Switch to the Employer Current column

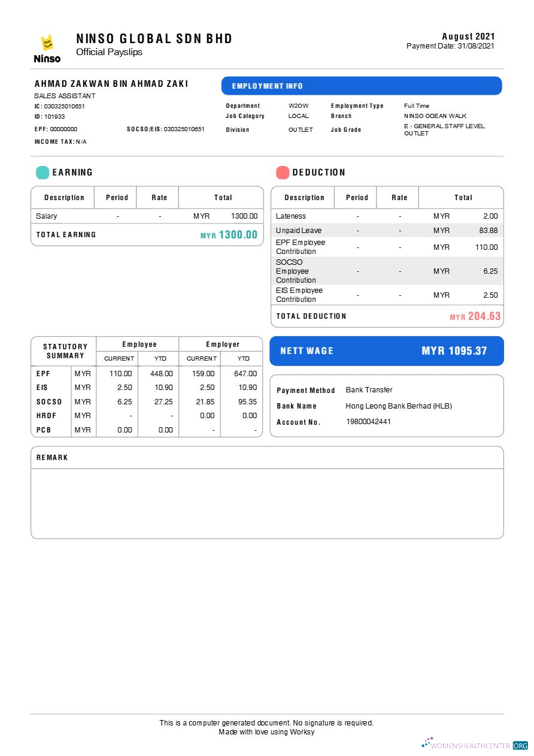point(200,358)
